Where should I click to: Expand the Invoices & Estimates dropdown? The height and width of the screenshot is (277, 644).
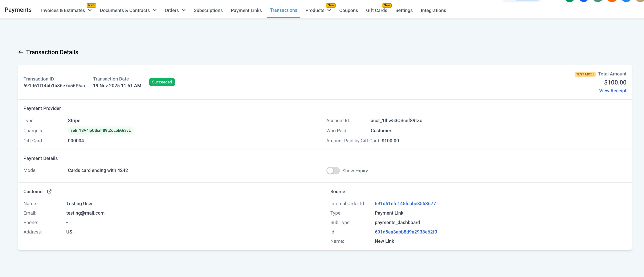click(x=90, y=10)
